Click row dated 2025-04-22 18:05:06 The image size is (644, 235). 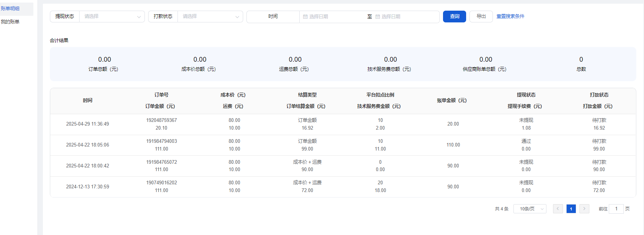pyautogui.click(x=87, y=145)
